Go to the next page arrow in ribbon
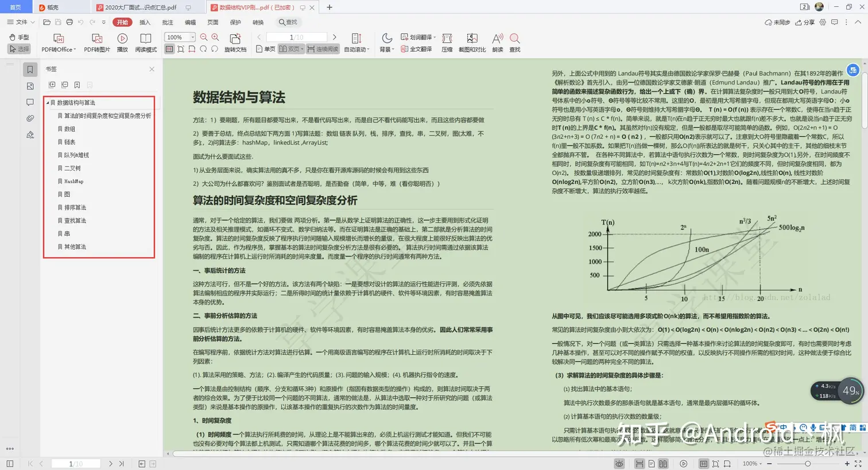Screen dimensions: 868x470 tap(335, 37)
